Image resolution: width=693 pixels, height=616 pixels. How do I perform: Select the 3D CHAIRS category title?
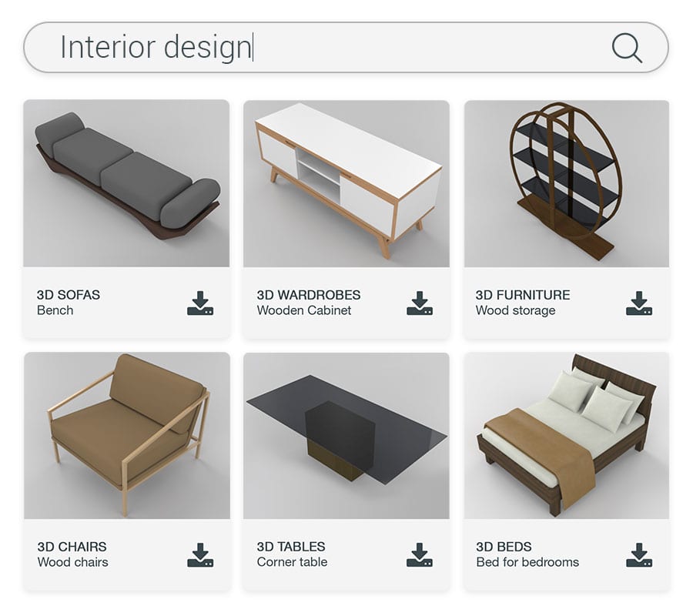click(72, 547)
